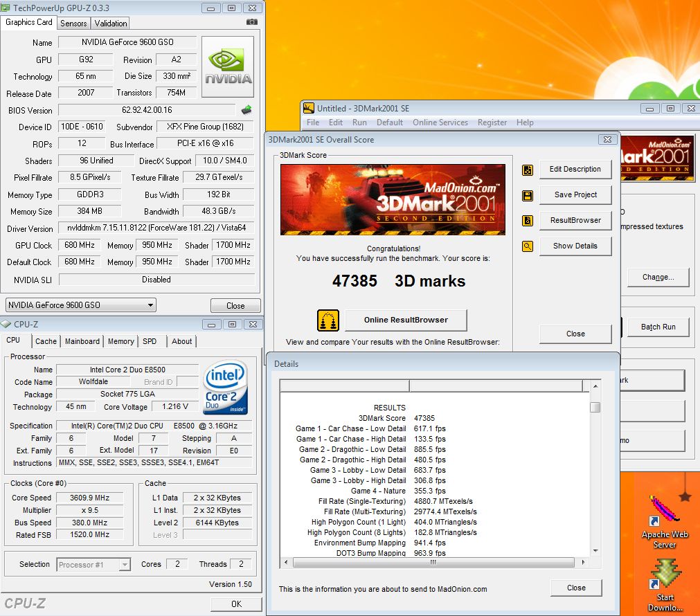The width and height of the screenshot is (700, 616).
Task: Open the SPD tab in CPU-Z
Action: (x=150, y=341)
